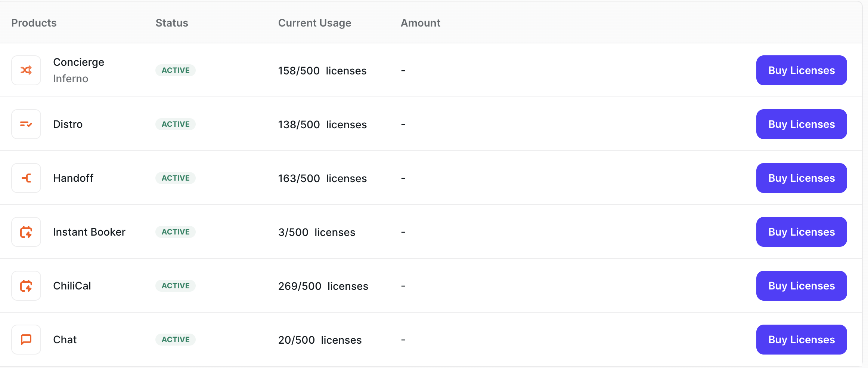Click the Inferno label under Concierge

pyautogui.click(x=71, y=79)
